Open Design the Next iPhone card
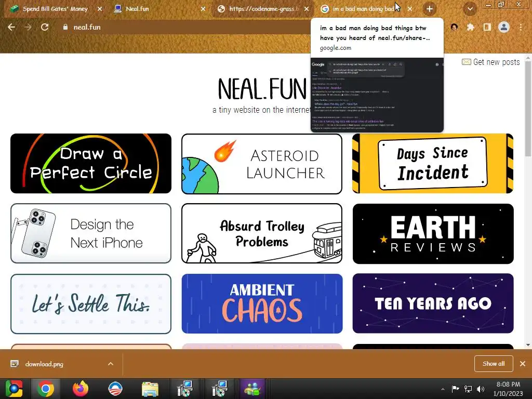Viewport: 532px width, 399px height. coord(91,233)
